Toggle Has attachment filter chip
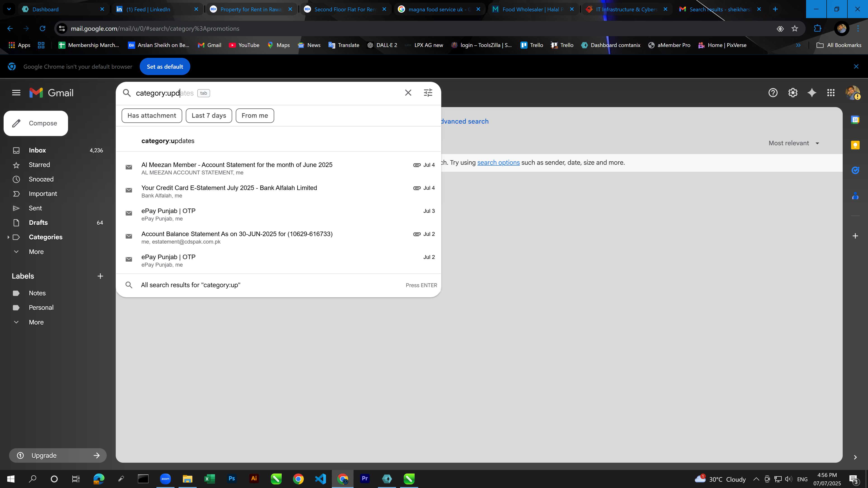Image resolution: width=868 pixels, height=488 pixels. click(152, 115)
